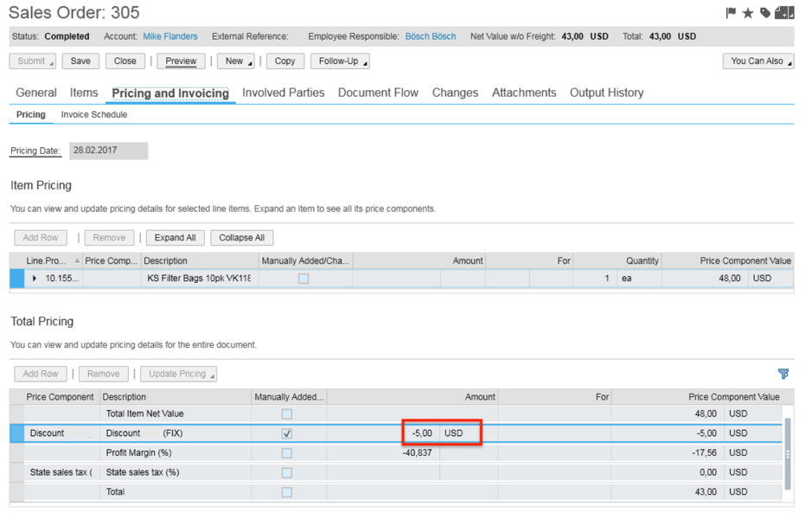Open the You Can Also menu
This screenshot has width=812, height=513.
tap(758, 61)
